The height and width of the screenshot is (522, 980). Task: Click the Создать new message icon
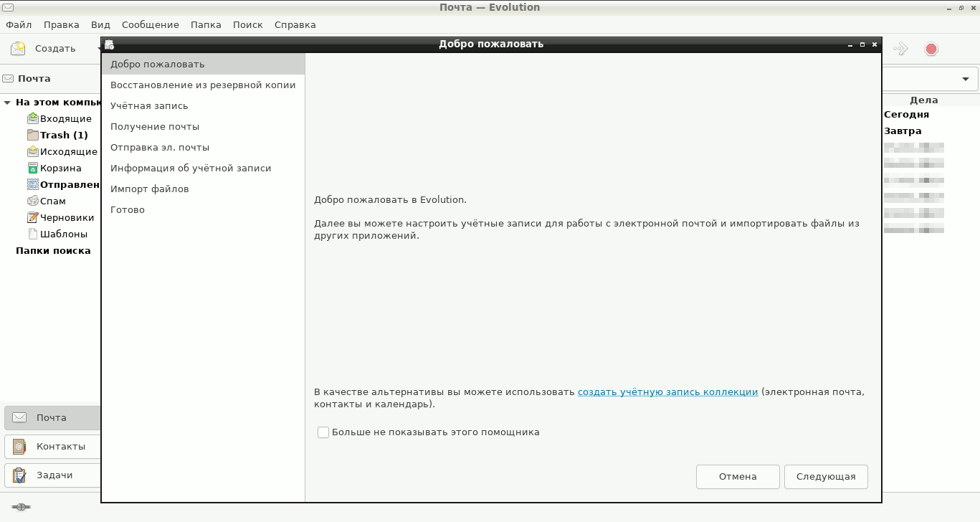coord(18,49)
